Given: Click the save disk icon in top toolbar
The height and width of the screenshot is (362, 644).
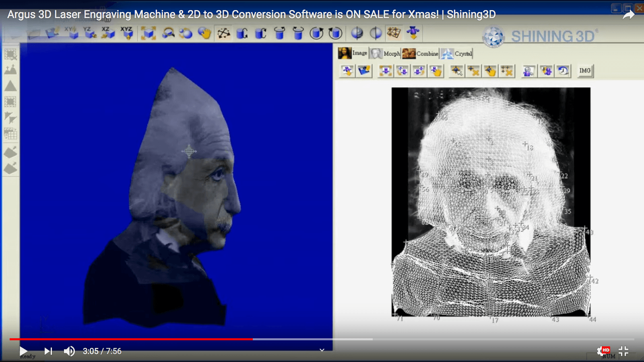Looking at the screenshot, I should (52, 33).
